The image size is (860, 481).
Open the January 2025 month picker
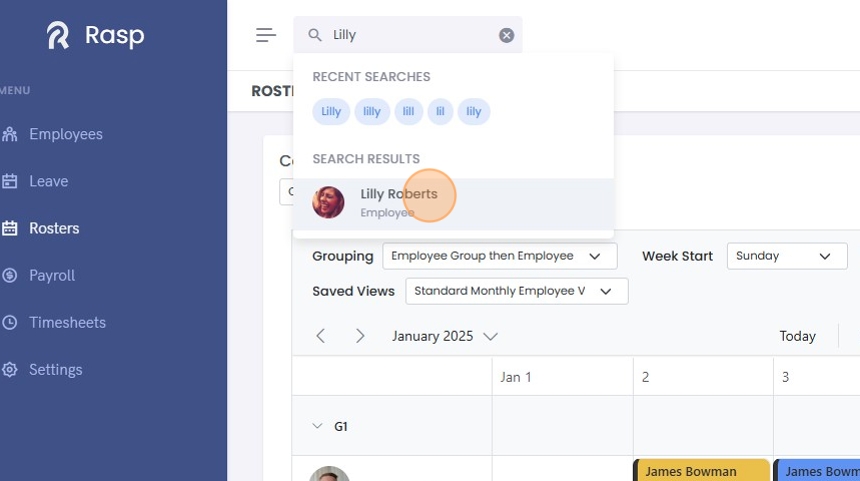[x=444, y=336]
